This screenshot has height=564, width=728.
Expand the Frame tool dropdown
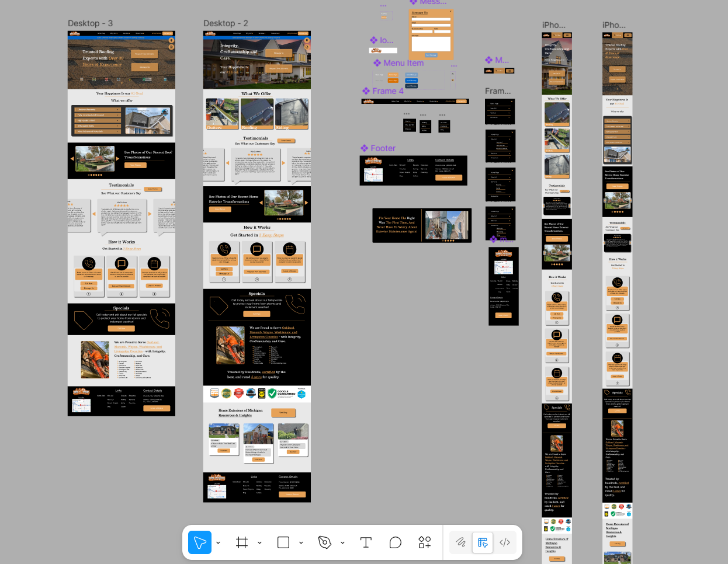[259, 542]
